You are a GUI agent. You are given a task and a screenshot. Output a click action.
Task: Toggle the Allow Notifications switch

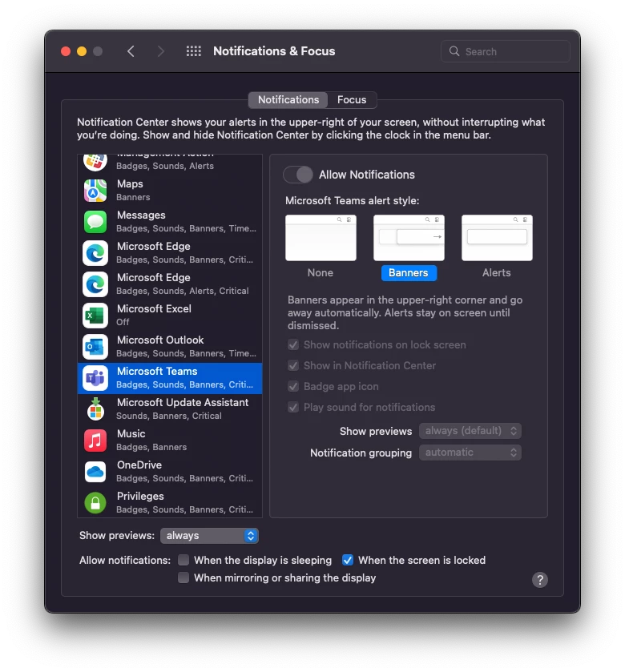[x=298, y=175]
